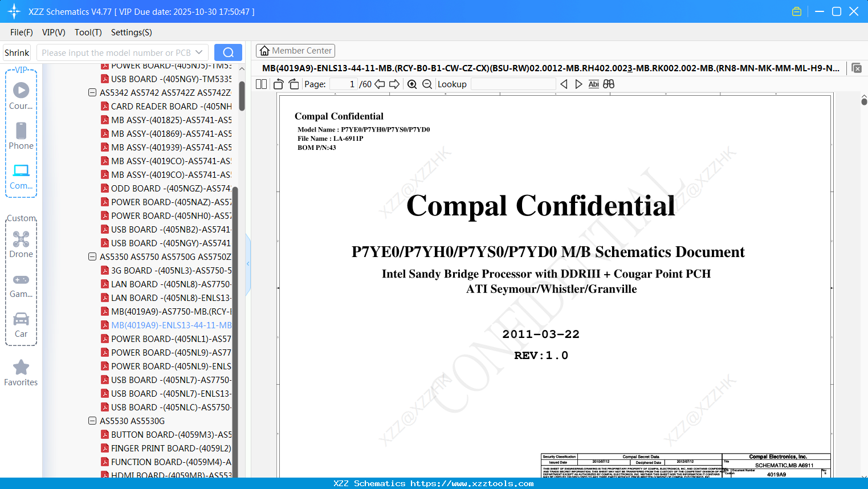Open the VIP(V) menu
This screenshot has height=489, width=868.
54,32
